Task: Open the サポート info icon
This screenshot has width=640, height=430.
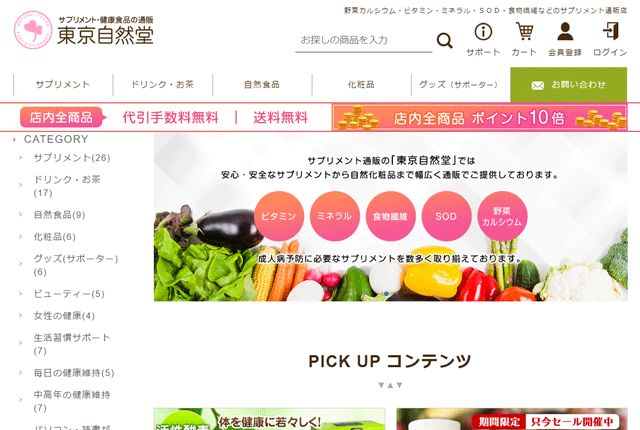Action: (483, 31)
